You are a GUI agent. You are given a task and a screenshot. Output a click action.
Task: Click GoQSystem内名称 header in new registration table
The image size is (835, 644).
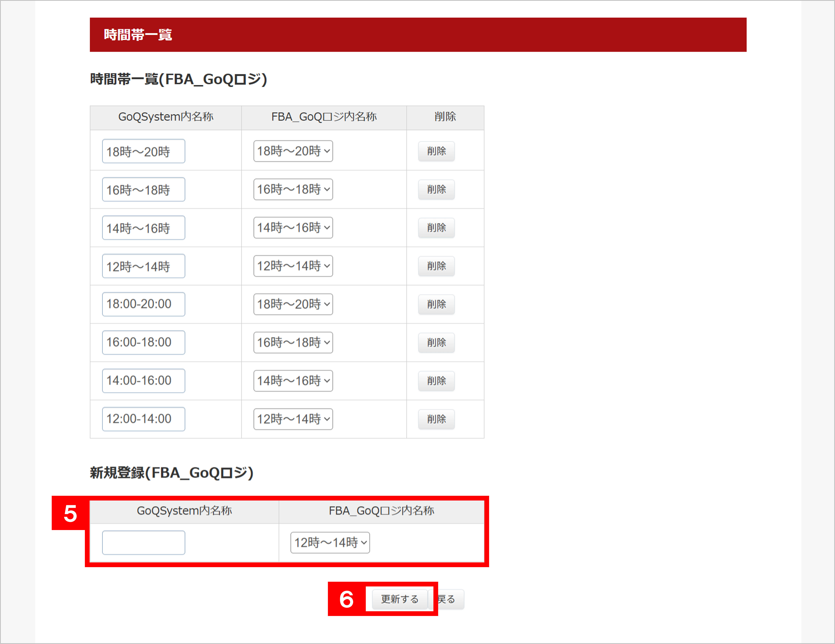(184, 511)
